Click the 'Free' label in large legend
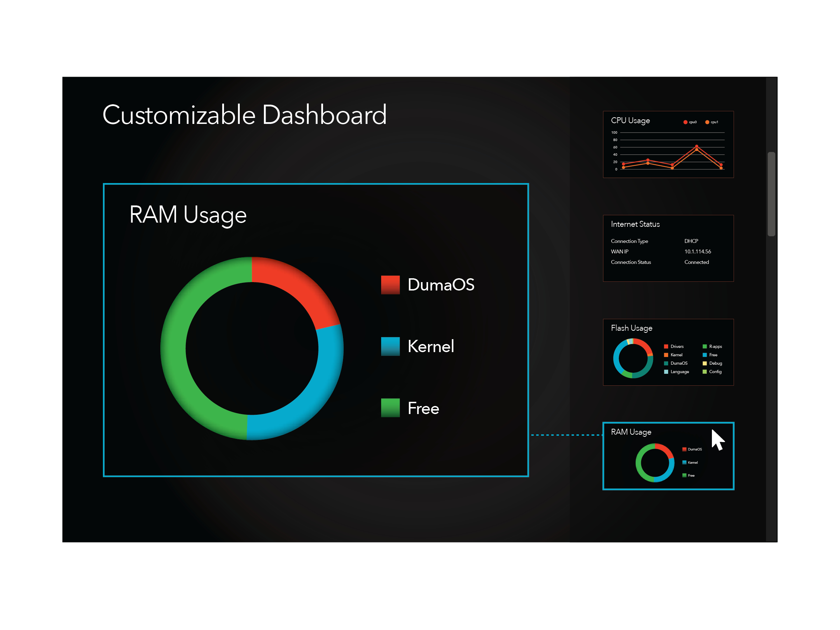Viewport: 840px width, 630px height. (423, 408)
